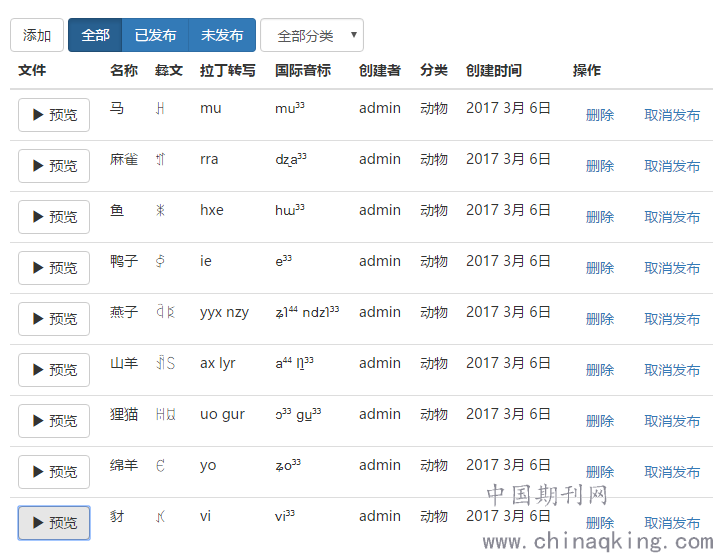Screen dimensions: 713x553
Task: Unpublish the 燕子 entry via 取消发布
Action: coord(672,319)
